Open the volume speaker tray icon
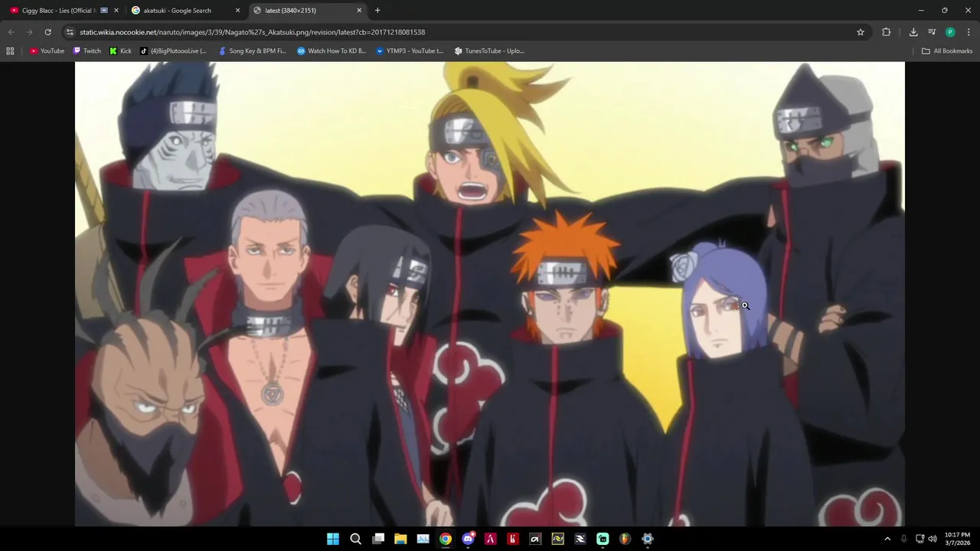The height and width of the screenshot is (551, 980). click(x=933, y=539)
